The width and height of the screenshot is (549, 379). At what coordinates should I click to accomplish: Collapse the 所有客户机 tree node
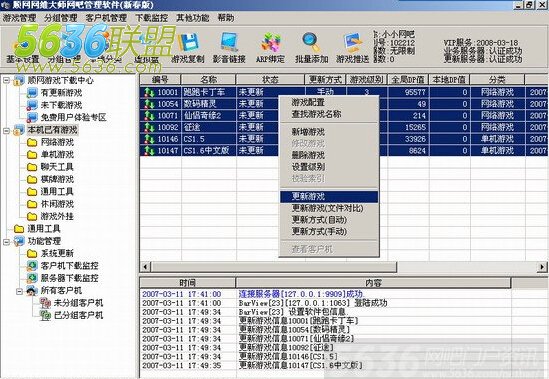(20, 291)
